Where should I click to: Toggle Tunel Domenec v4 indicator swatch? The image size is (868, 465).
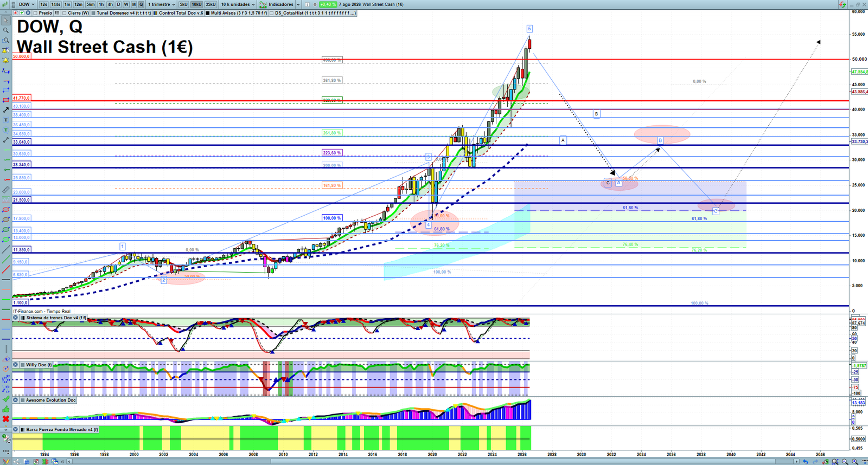tap(93, 13)
